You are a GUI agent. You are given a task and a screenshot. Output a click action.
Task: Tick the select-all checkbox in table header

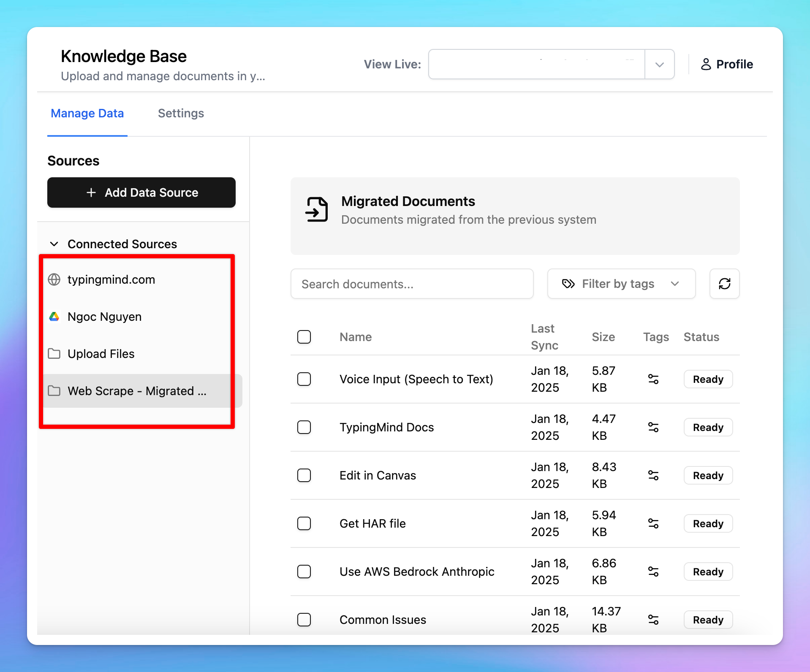pyautogui.click(x=304, y=337)
